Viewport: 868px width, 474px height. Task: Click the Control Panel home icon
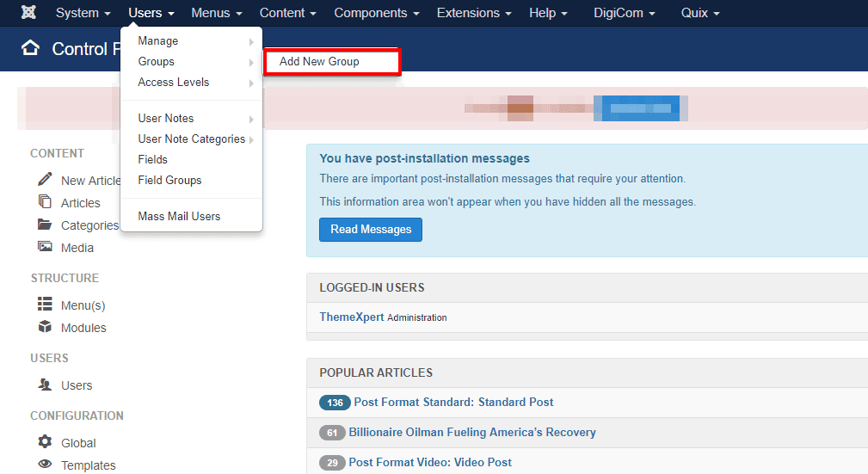31,48
